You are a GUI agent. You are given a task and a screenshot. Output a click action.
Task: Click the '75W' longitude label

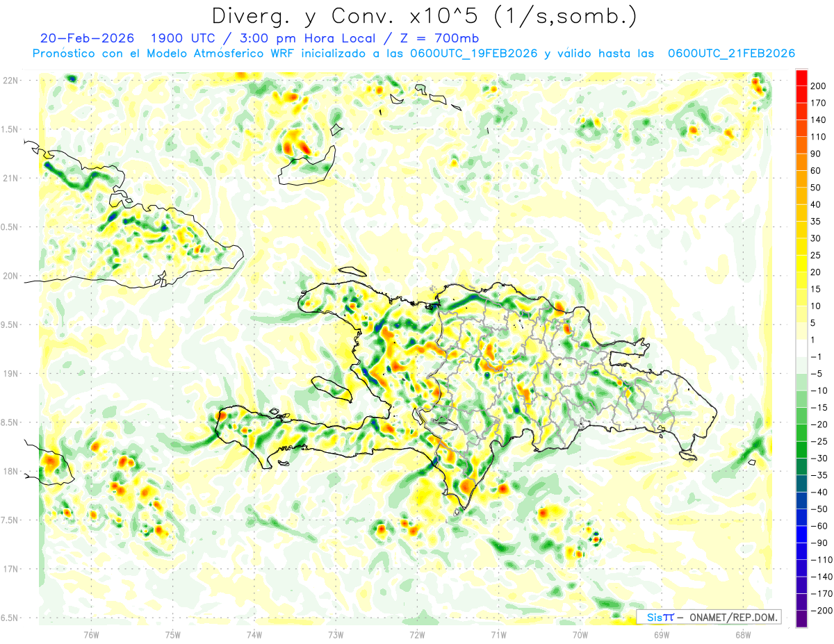tap(172, 634)
